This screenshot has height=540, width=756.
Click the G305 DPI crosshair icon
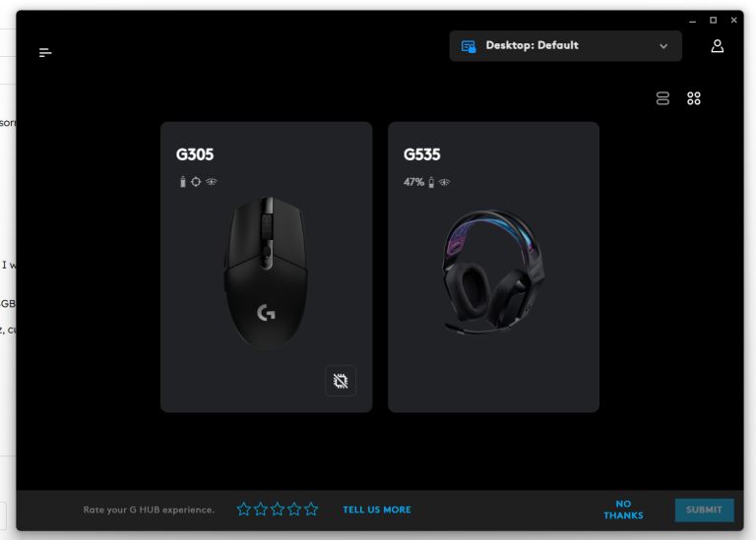196,182
